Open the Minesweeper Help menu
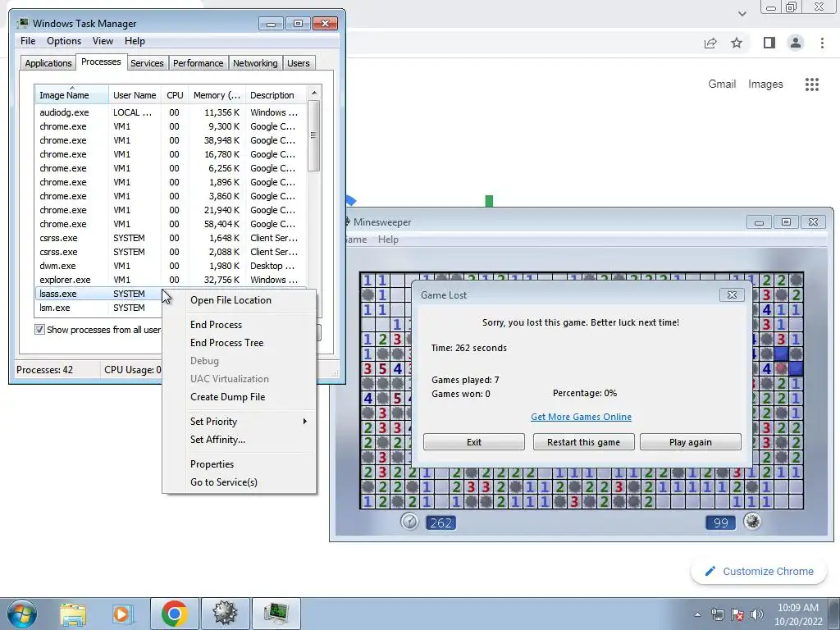This screenshot has width=840, height=630. [x=388, y=240]
